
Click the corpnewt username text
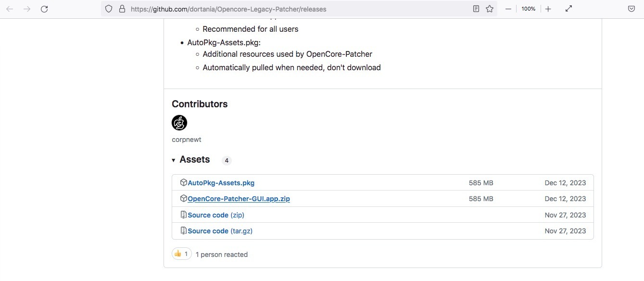click(187, 140)
